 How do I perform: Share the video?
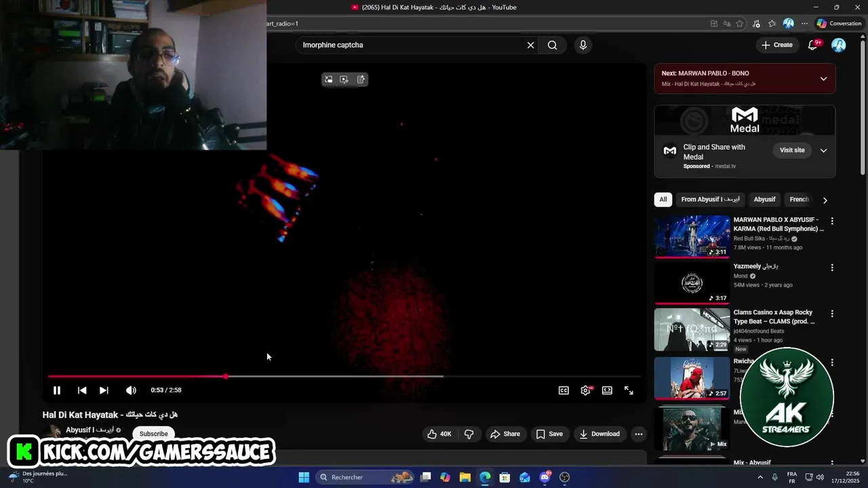pos(505,434)
